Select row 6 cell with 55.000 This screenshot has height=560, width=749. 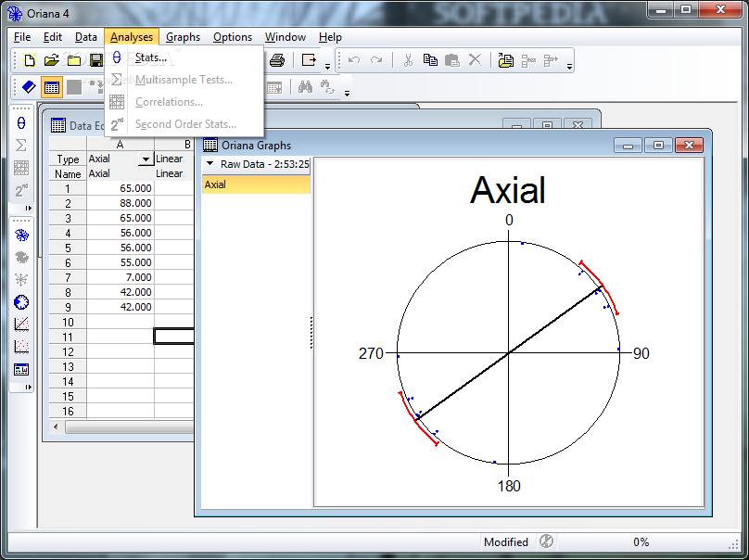[121, 262]
